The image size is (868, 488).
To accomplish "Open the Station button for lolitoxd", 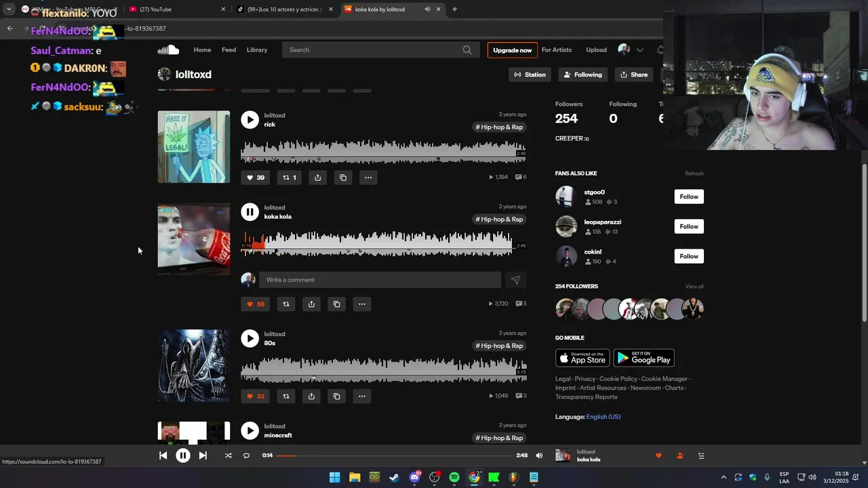I will click(x=530, y=75).
